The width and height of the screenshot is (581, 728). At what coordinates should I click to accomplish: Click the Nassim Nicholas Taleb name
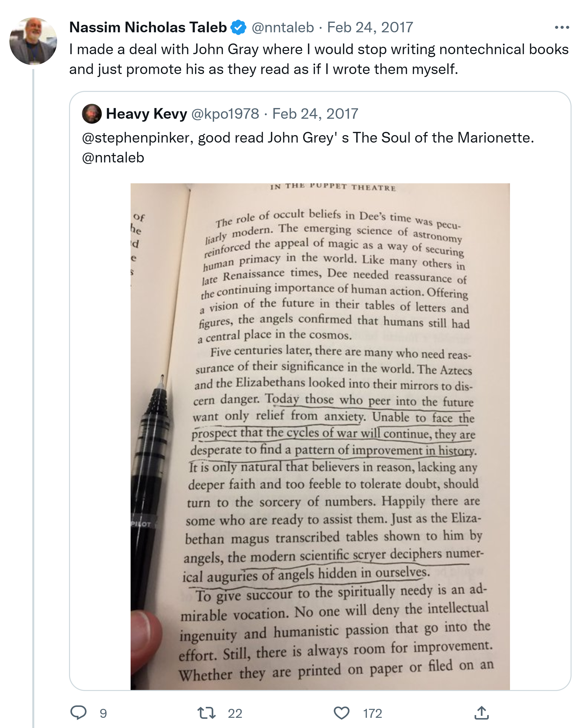click(148, 27)
